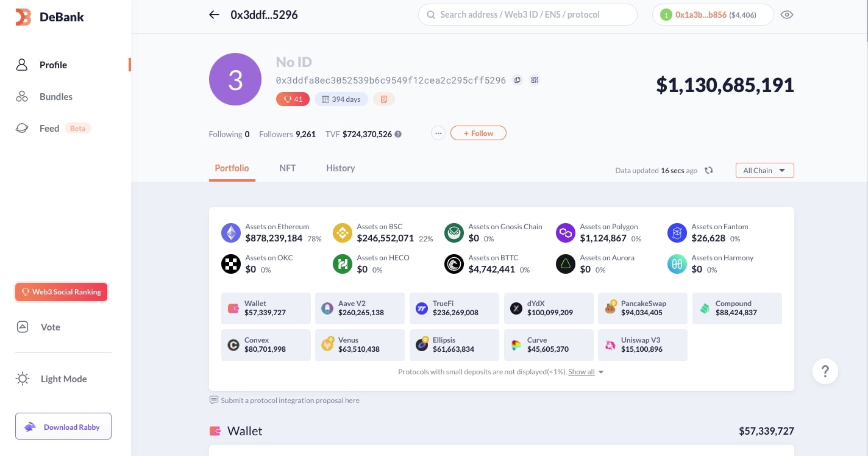Open the Aave V2 protocol card

(x=360, y=308)
